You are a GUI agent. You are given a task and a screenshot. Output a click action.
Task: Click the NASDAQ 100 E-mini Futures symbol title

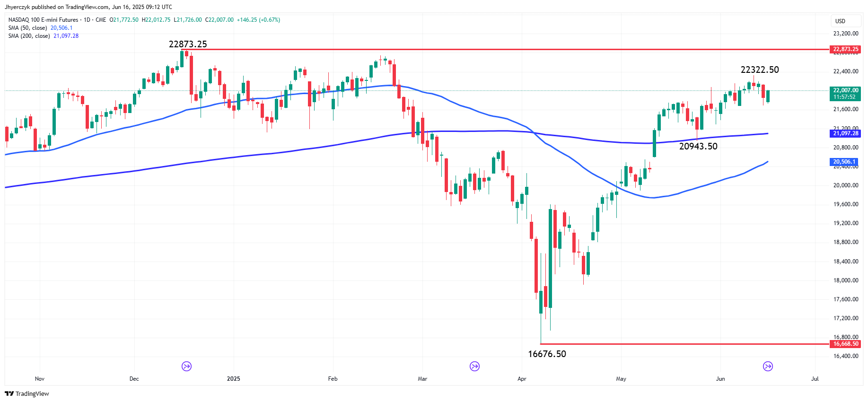(x=43, y=20)
